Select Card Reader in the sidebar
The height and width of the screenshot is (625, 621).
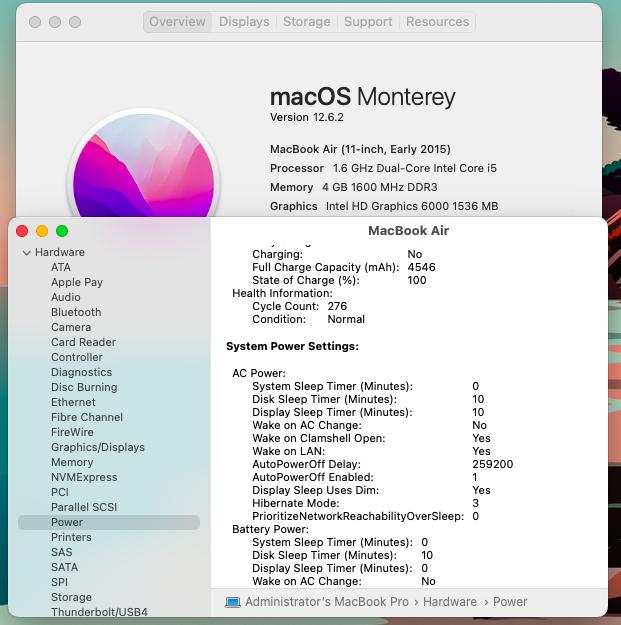pos(83,342)
